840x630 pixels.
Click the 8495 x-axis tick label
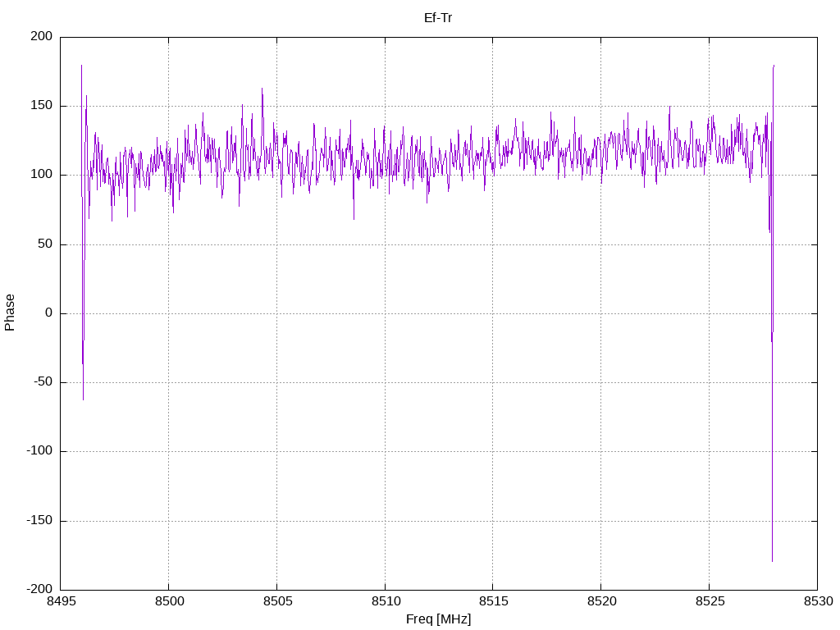click(61, 601)
